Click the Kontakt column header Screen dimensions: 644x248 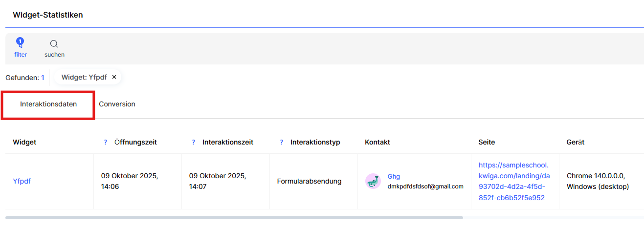click(377, 143)
